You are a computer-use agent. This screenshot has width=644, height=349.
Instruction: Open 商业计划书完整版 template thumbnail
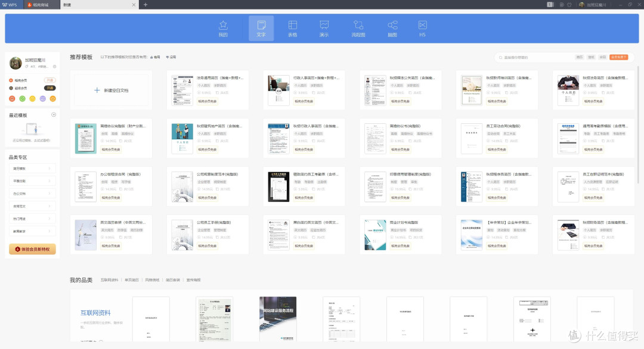[x=375, y=235]
